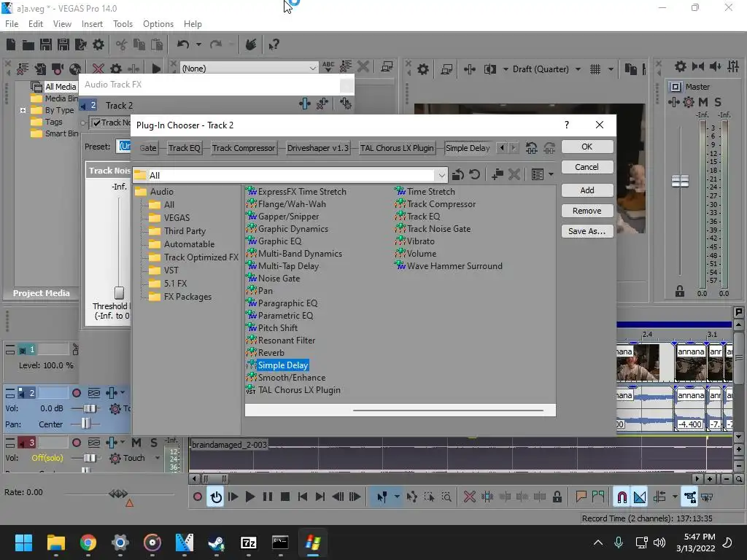
Task: Open Touch automation mode dropdown on track 3
Action: tap(158, 458)
